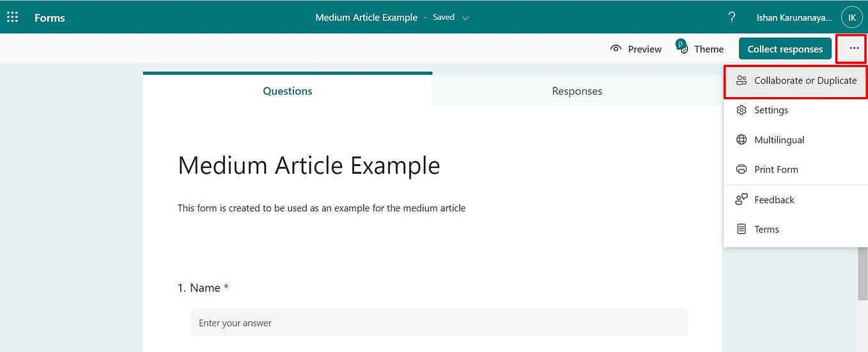
Task: Click the Settings gear icon in menu
Action: [741, 110]
